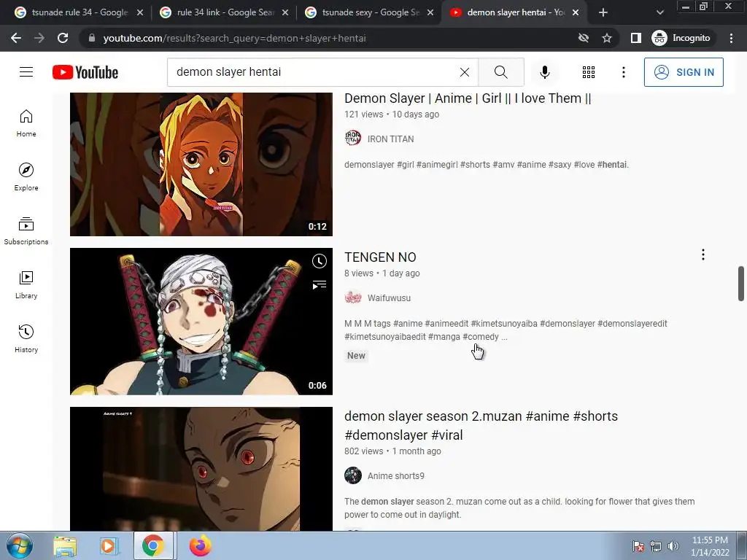This screenshot has height=560, width=747.
Task: Switch to the 'tsunade rule 34' tab
Action: coord(79,12)
